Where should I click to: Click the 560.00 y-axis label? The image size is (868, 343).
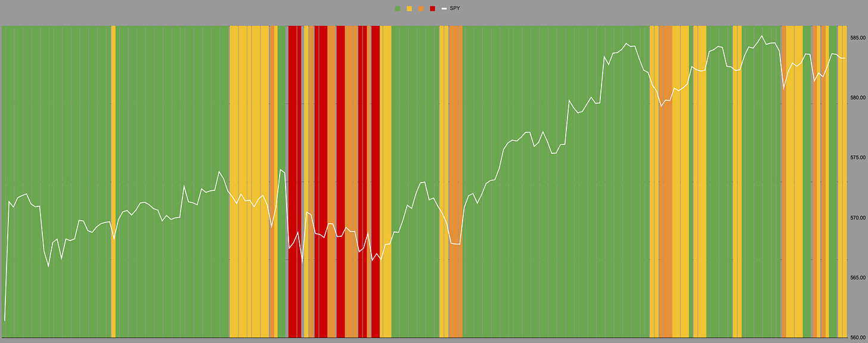[857, 337]
